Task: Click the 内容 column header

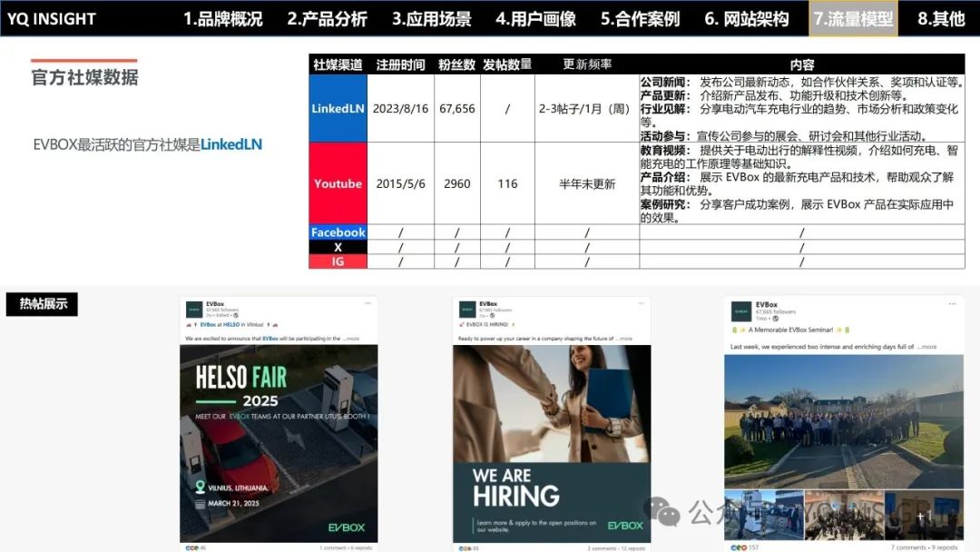Action: tap(802, 64)
